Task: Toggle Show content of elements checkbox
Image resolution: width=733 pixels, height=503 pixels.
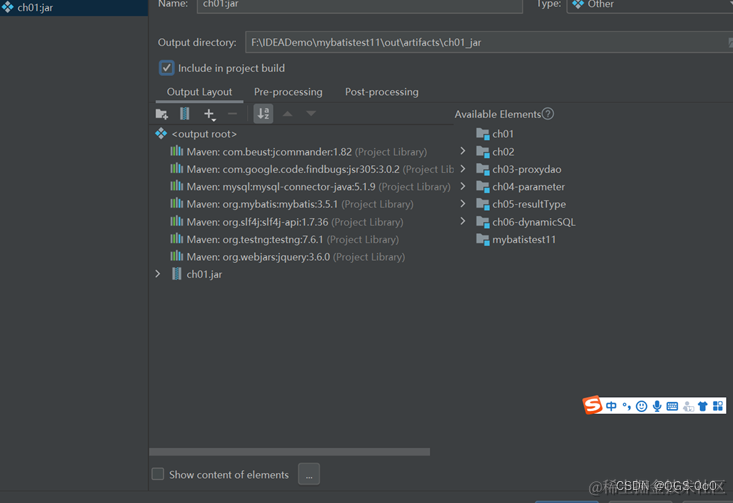Action: [x=158, y=474]
